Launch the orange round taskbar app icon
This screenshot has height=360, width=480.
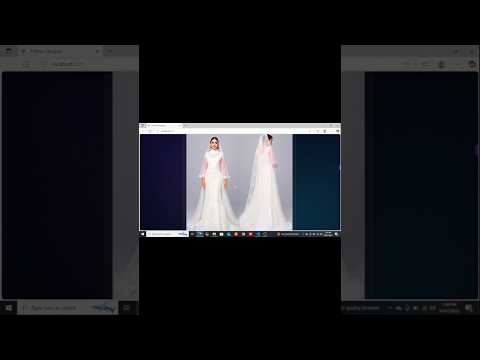click(236, 234)
